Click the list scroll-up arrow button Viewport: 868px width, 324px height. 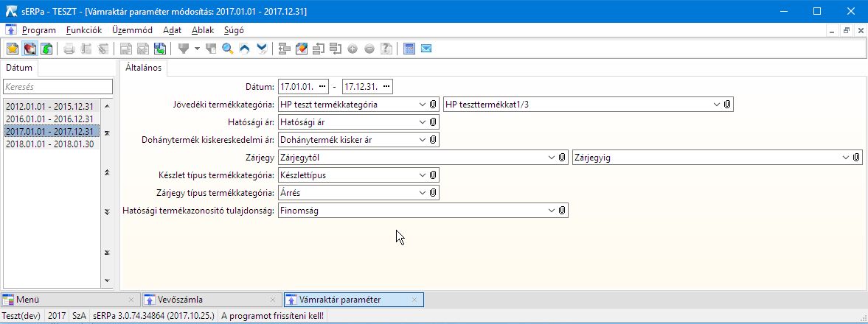click(x=107, y=105)
